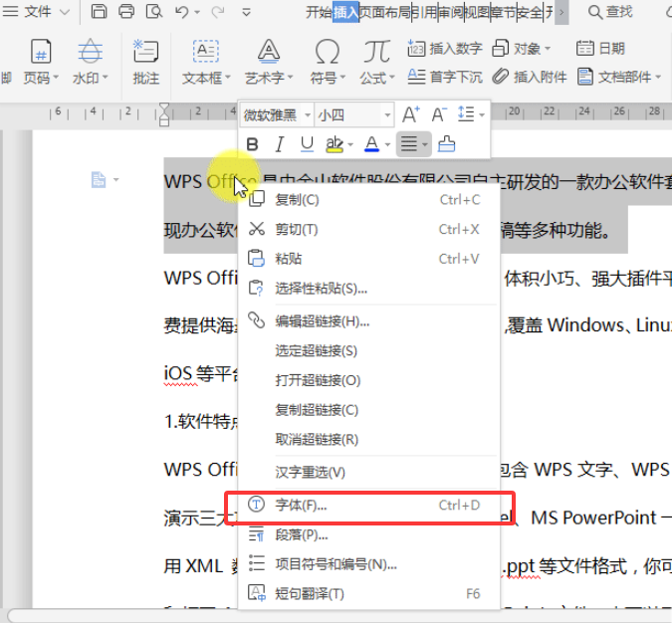Open the 页面布局 ribbon tab
The width and height of the screenshot is (672, 623).
[385, 12]
